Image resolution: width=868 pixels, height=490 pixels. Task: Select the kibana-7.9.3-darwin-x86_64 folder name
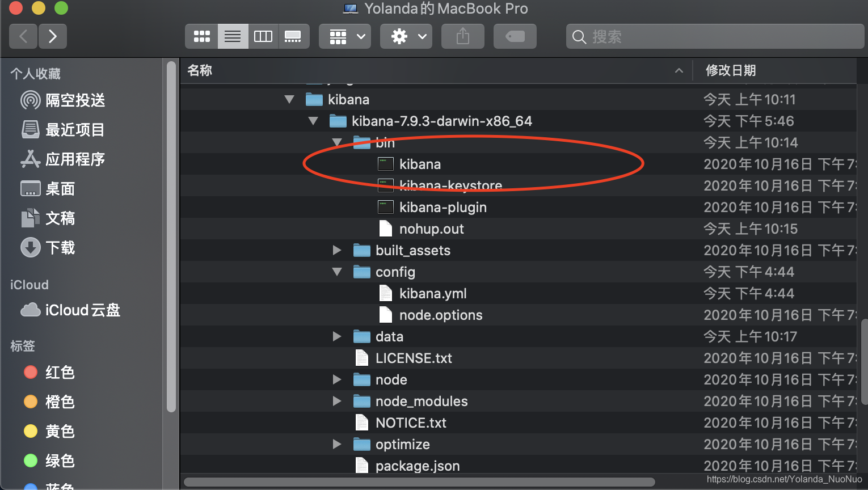[442, 121]
